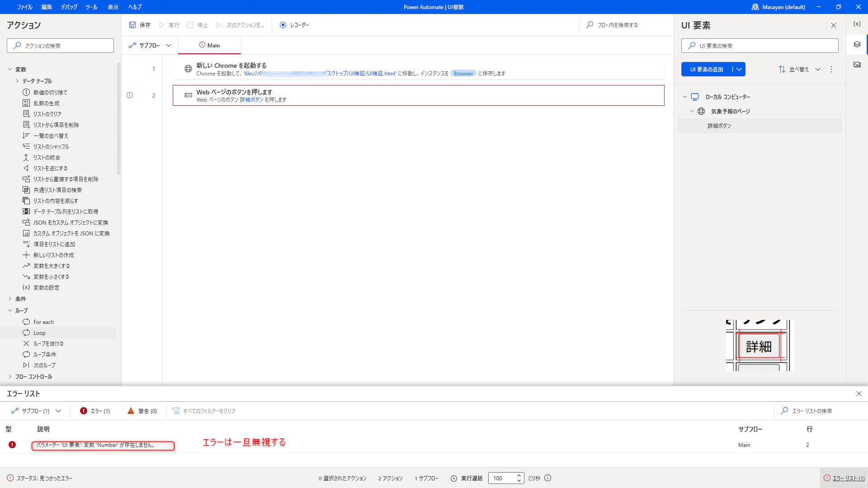Screen dimensions: 868x488
Task: Collapse the local computer (ローカル コンピューター) node
Action: pos(685,97)
